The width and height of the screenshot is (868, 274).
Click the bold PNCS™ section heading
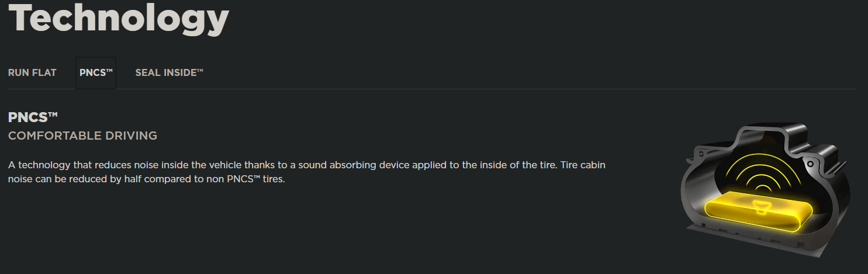point(33,117)
